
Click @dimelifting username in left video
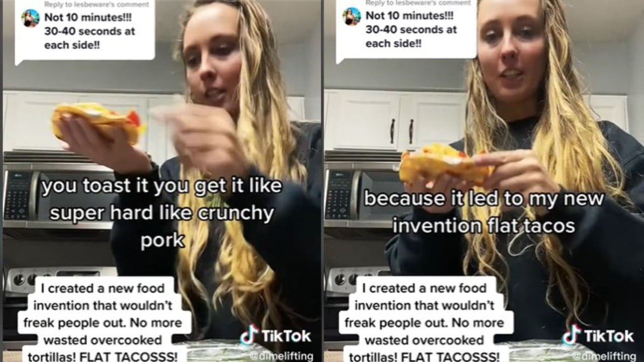coord(281,356)
